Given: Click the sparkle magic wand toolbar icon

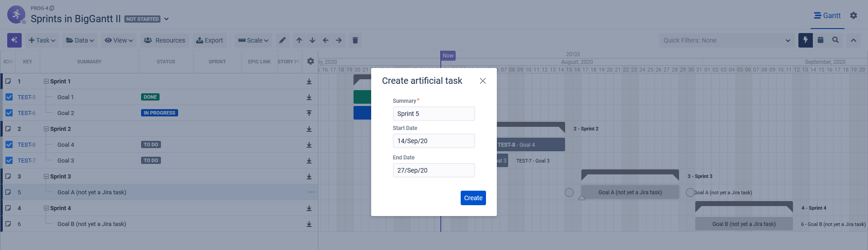Looking at the screenshot, I should pyautogui.click(x=14, y=40).
